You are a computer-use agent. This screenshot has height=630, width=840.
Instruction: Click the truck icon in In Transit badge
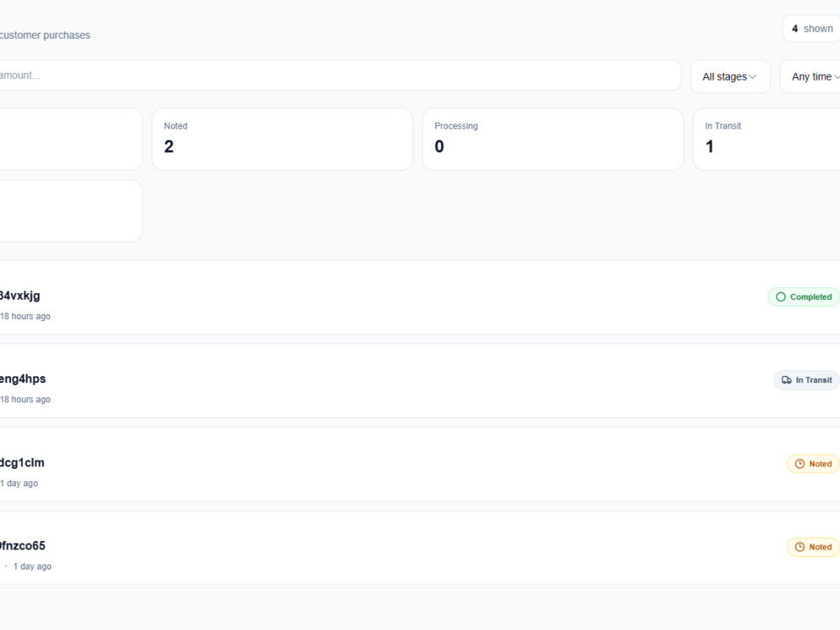pyautogui.click(x=786, y=380)
